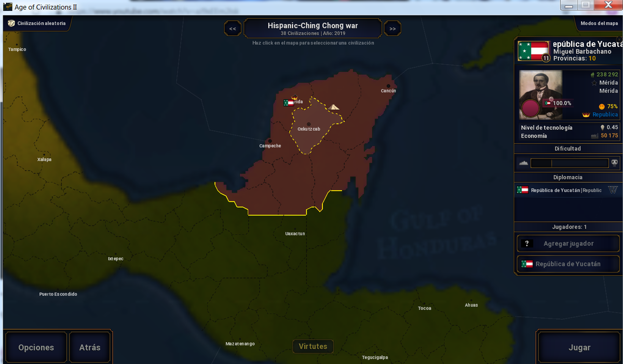Select Tegucigalpa on the map
The image size is (623, 364).
[375, 357]
